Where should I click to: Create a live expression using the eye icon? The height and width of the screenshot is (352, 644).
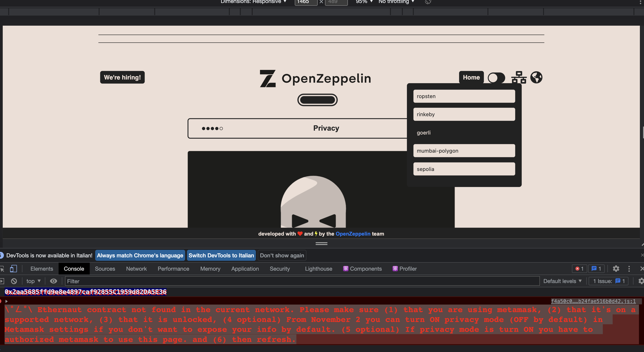(x=54, y=281)
